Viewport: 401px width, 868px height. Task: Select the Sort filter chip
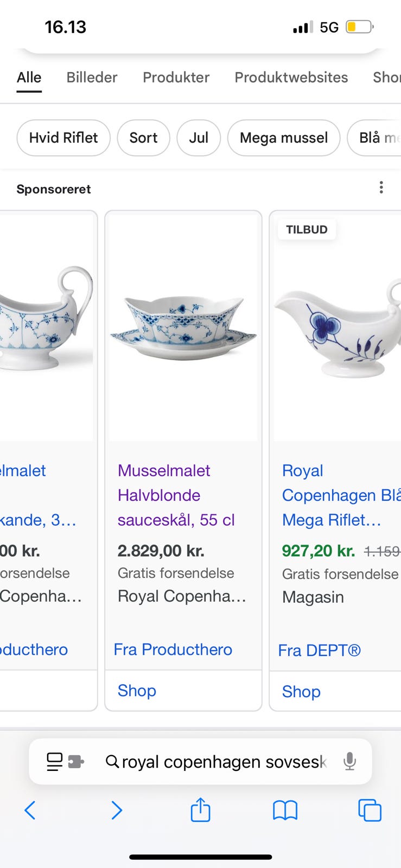coord(143,138)
